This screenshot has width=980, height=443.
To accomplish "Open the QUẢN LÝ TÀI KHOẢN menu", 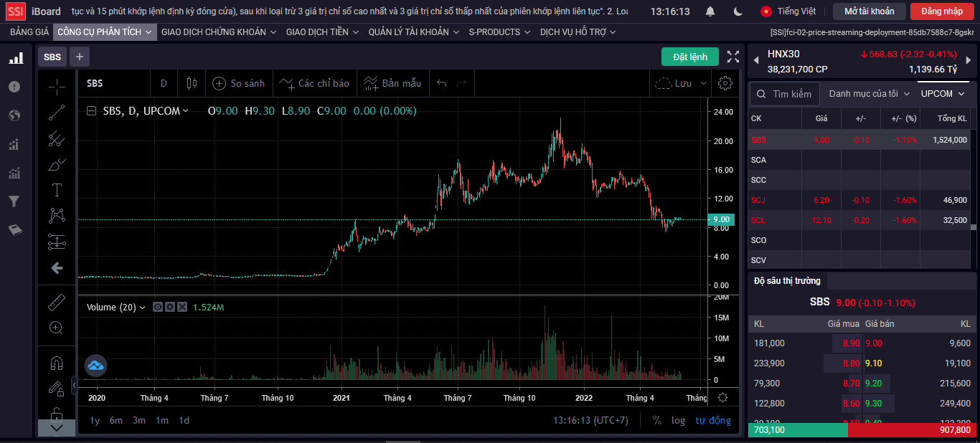I will click(x=414, y=32).
